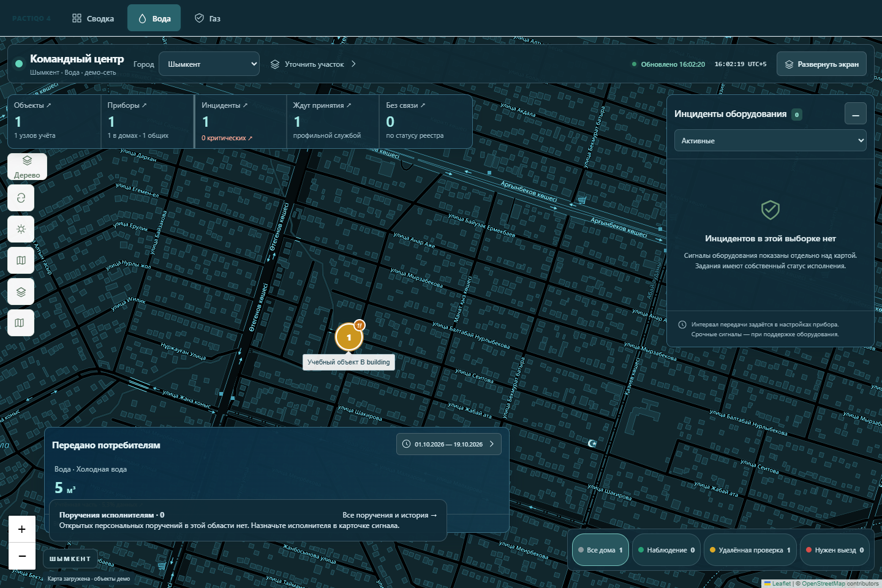Click the Развернуть экран button

click(x=821, y=64)
